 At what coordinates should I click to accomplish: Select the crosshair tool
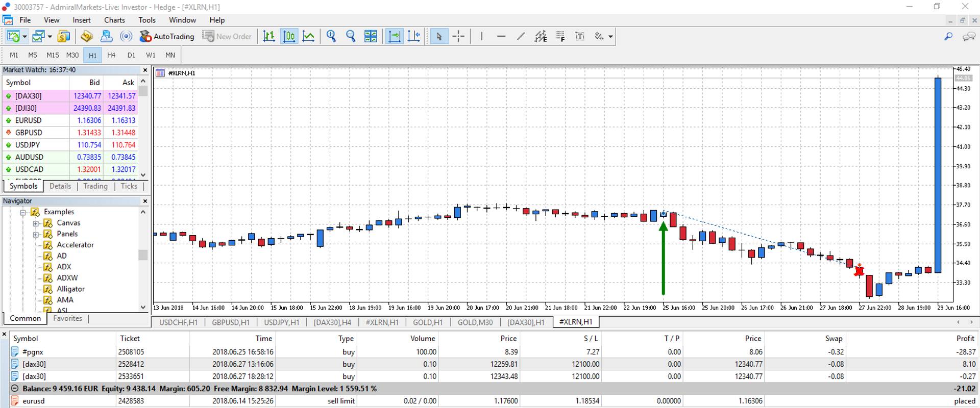point(458,36)
